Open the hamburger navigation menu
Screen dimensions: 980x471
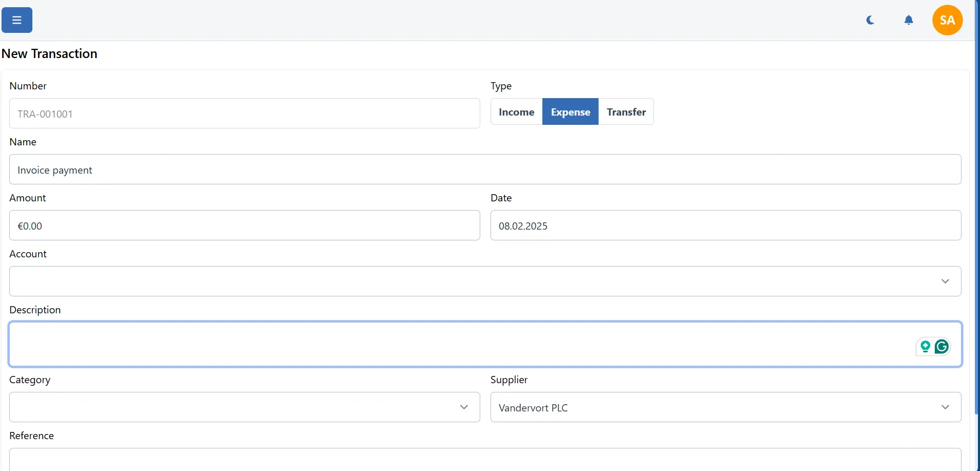click(x=16, y=20)
